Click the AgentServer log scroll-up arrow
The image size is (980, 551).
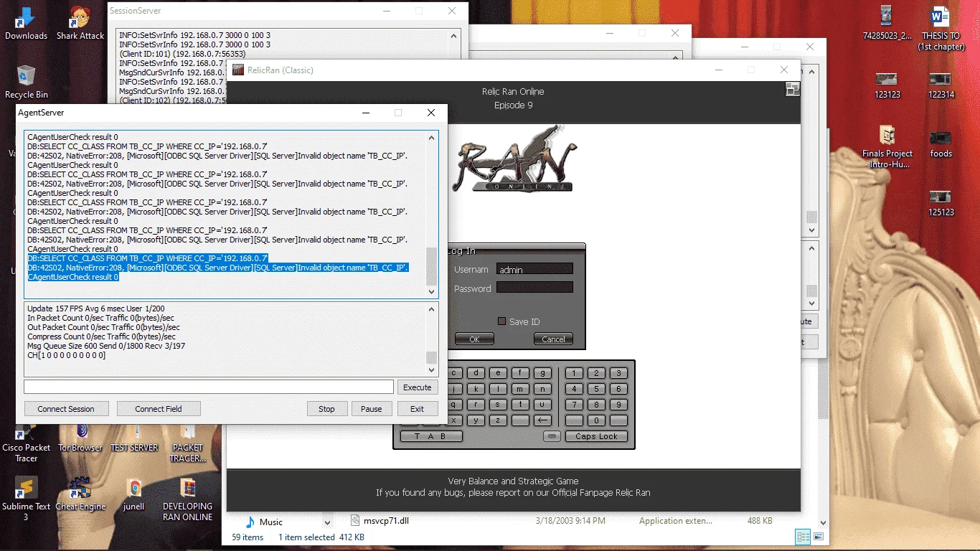pos(432,137)
